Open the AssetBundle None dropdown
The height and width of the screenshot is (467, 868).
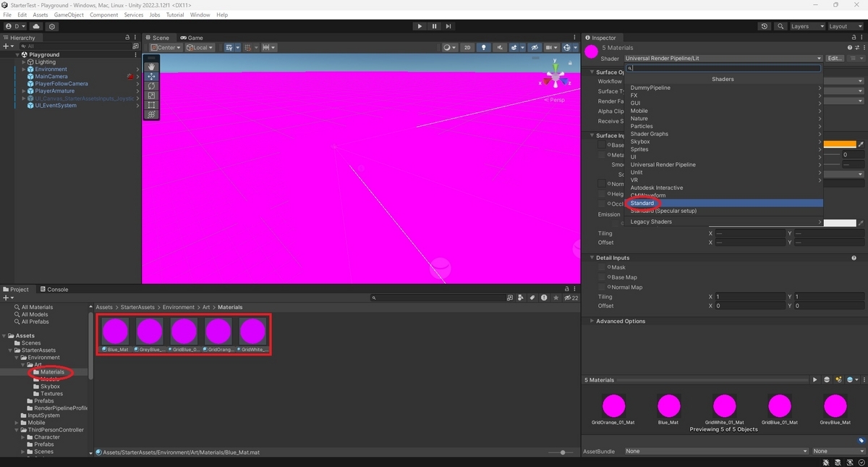(x=716, y=451)
